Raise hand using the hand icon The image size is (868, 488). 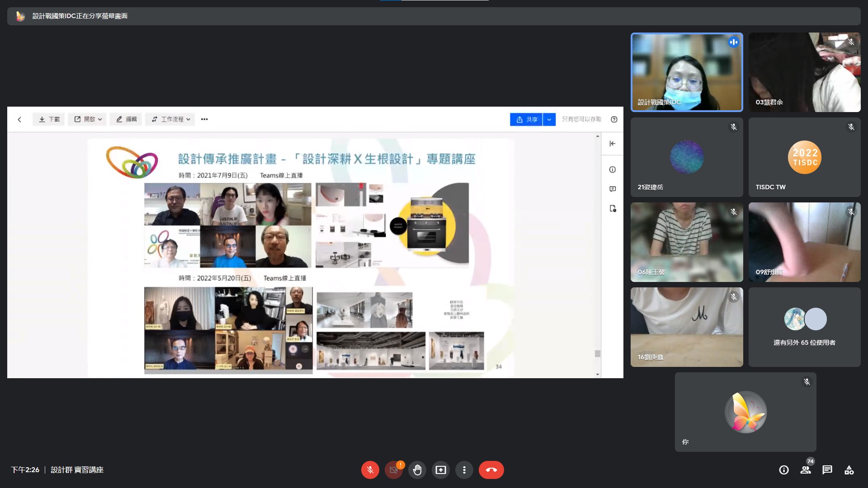417,470
